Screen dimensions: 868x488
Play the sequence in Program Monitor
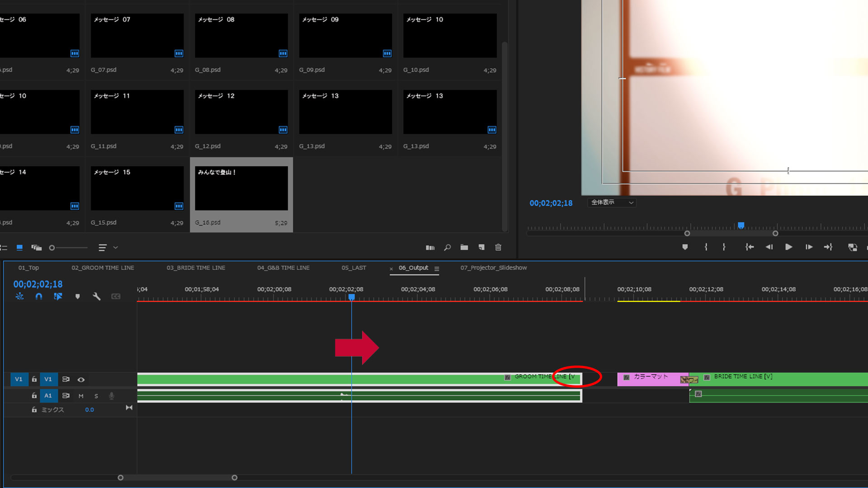(x=788, y=247)
